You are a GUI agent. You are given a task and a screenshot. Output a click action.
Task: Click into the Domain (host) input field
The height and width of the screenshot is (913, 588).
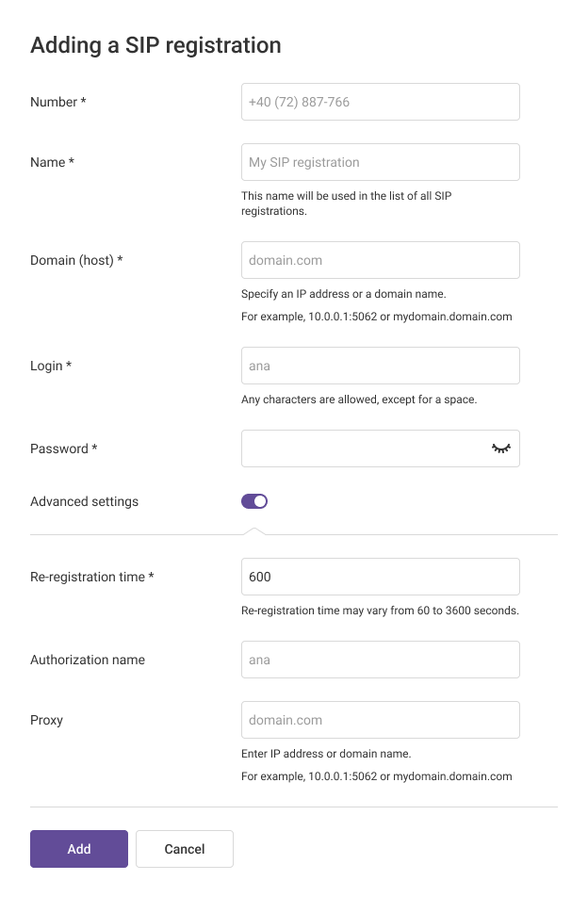pos(380,260)
